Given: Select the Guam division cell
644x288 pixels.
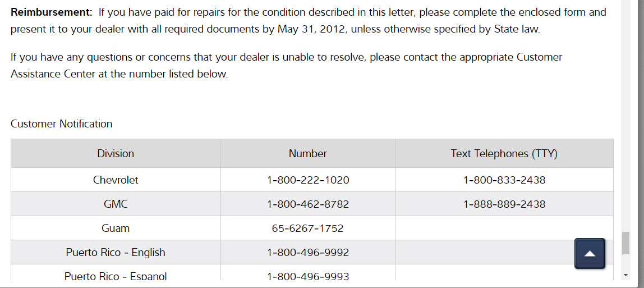Looking at the screenshot, I should pyautogui.click(x=116, y=228).
